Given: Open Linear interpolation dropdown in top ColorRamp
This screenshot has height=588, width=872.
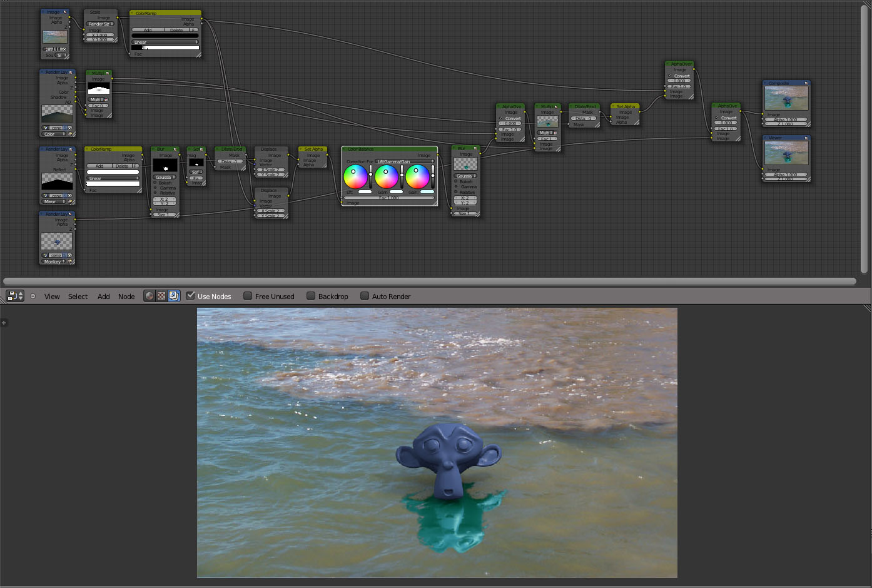Looking at the screenshot, I should 165,42.
